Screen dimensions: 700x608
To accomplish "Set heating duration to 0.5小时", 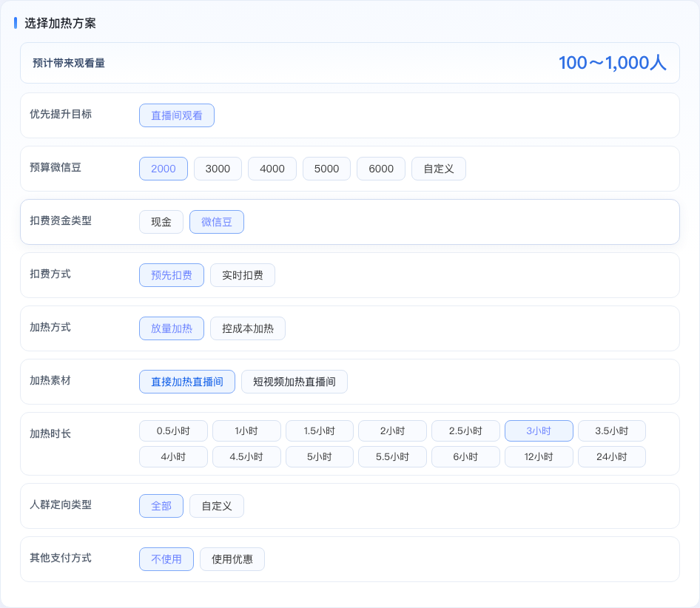I will (x=173, y=430).
